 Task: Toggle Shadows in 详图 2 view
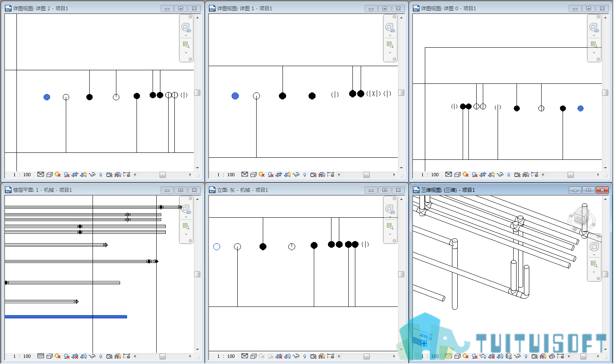(67, 175)
